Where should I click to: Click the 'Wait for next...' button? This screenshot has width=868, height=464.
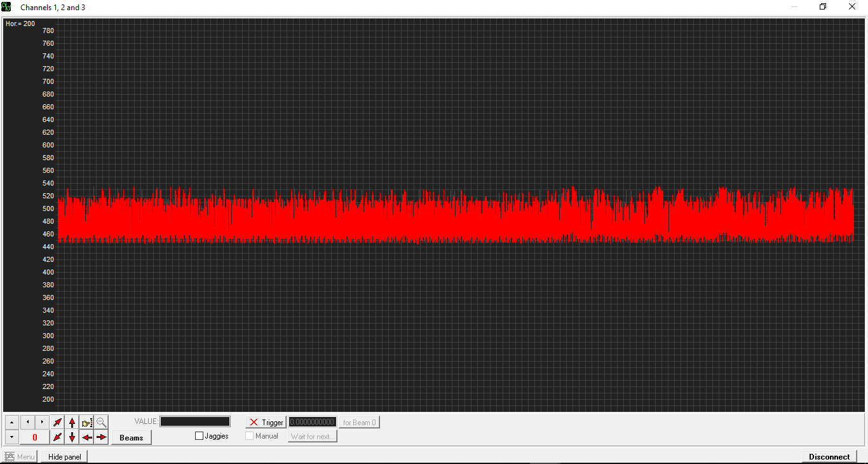(x=312, y=437)
